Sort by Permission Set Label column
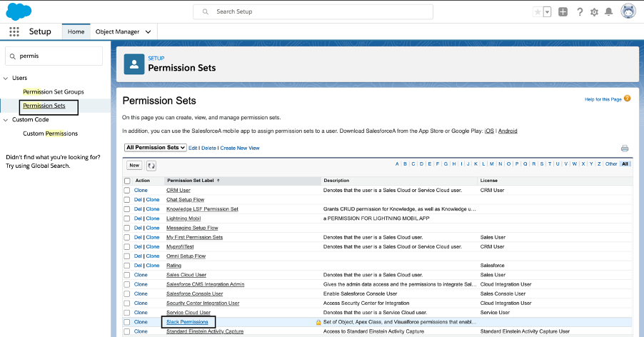Viewport: 644px width, 337px height. [191, 181]
